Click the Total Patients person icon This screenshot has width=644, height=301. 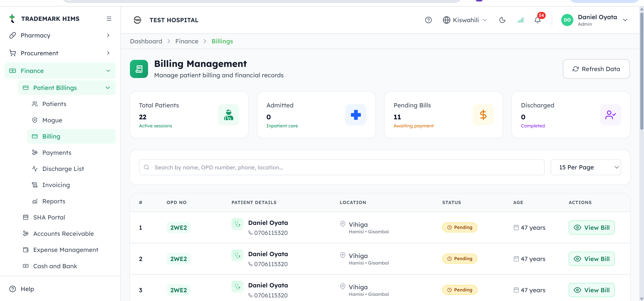[x=228, y=115]
